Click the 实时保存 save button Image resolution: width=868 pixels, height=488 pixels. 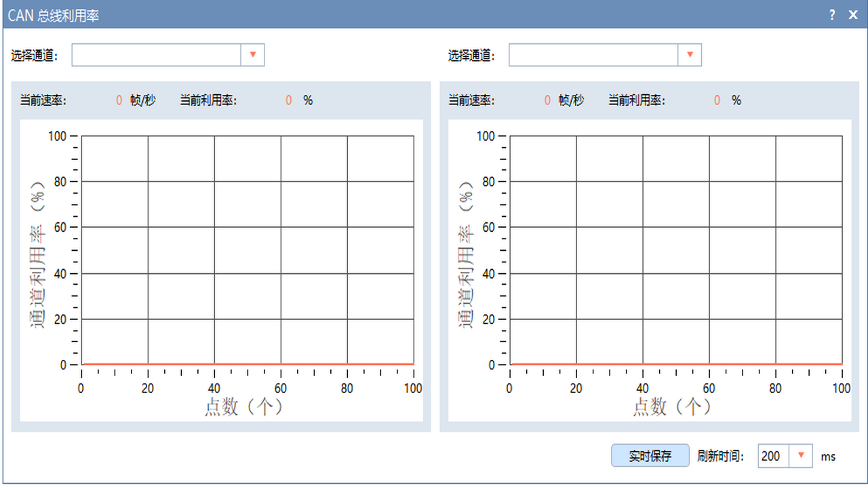point(650,455)
